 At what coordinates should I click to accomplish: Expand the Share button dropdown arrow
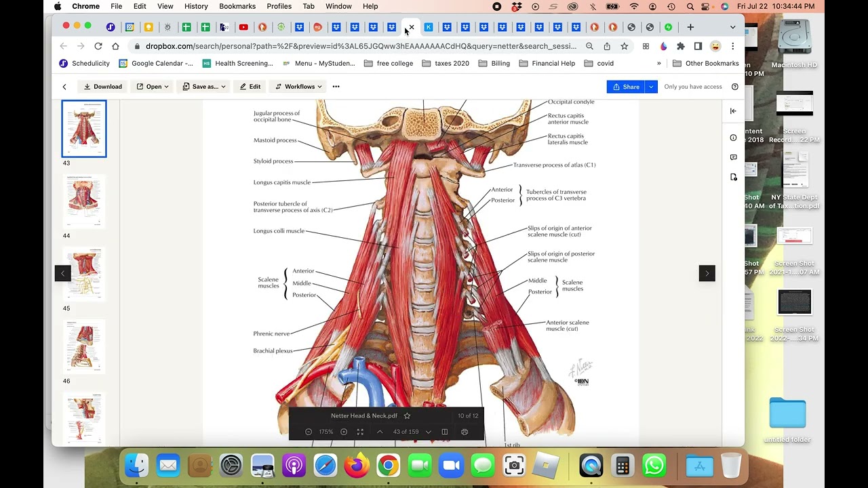pyautogui.click(x=651, y=87)
